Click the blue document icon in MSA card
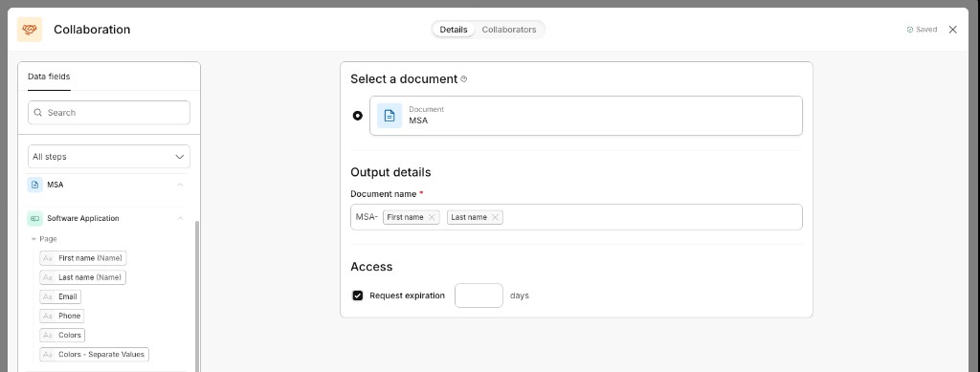The width and height of the screenshot is (980, 372). tap(390, 116)
